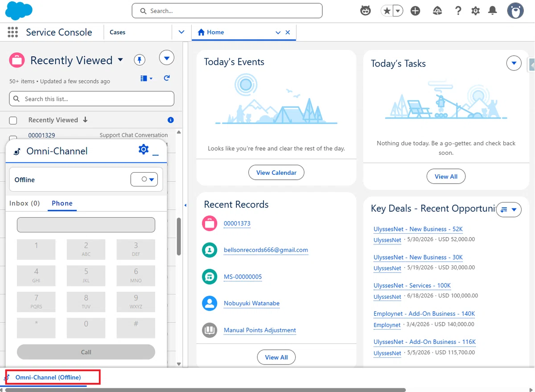This screenshot has height=392, width=535.
Task: Expand the navigation menu chevron beside Cases
Action: 181,32
